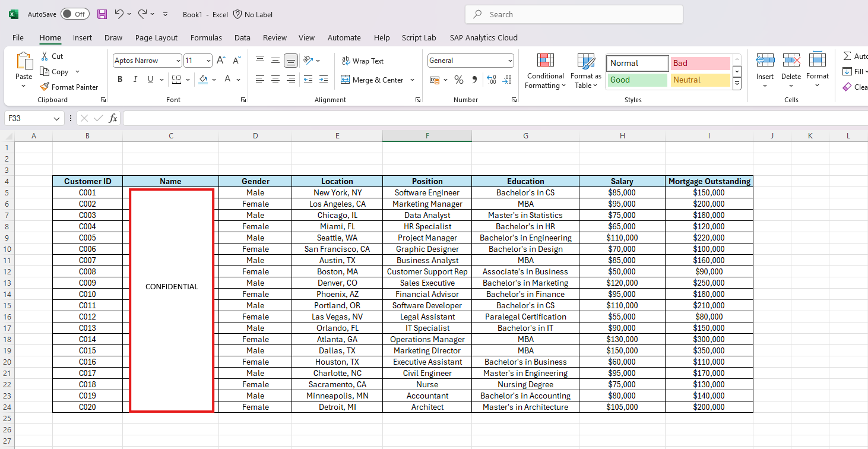Open the Format as Table gallery

pos(586,71)
